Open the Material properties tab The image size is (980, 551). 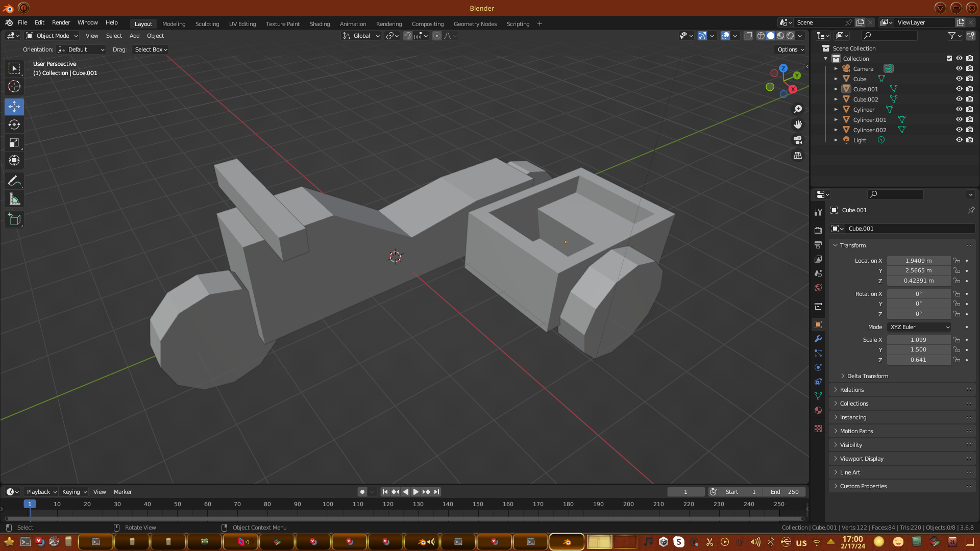pyautogui.click(x=818, y=411)
